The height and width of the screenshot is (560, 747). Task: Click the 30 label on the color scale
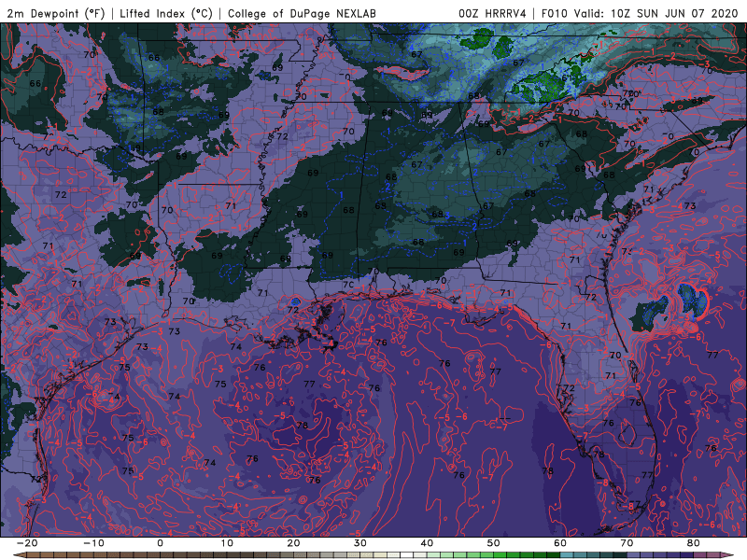coord(360,543)
